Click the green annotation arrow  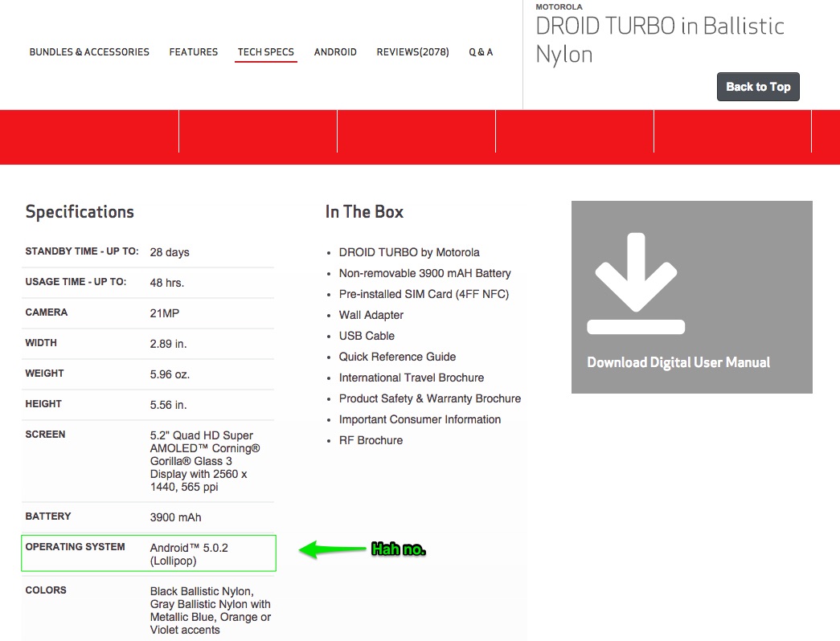[x=333, y=549]
